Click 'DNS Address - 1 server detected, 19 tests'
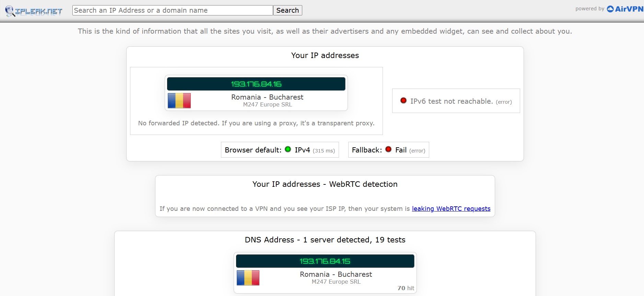 pyautogui.click(x=325, y=240)
